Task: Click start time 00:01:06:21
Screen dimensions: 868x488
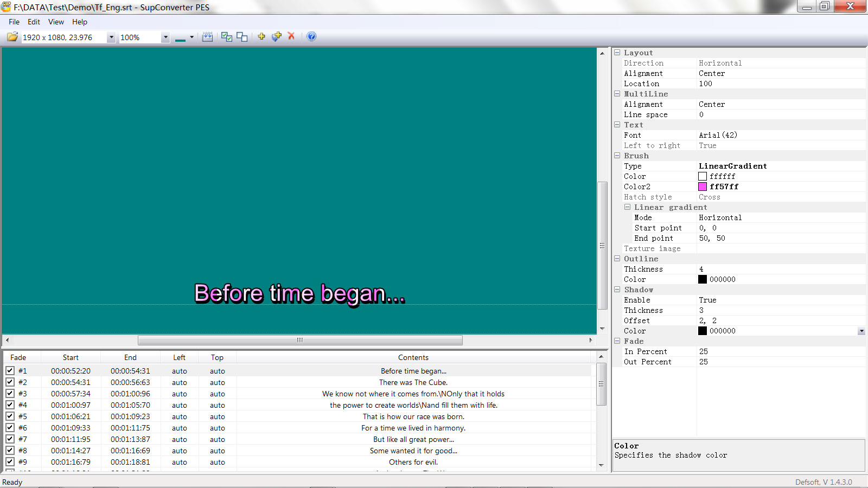Action: click(71, 416)
